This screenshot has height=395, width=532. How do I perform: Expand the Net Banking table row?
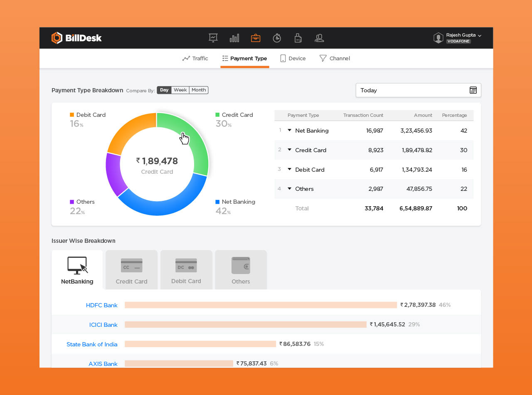coord(290,131)
